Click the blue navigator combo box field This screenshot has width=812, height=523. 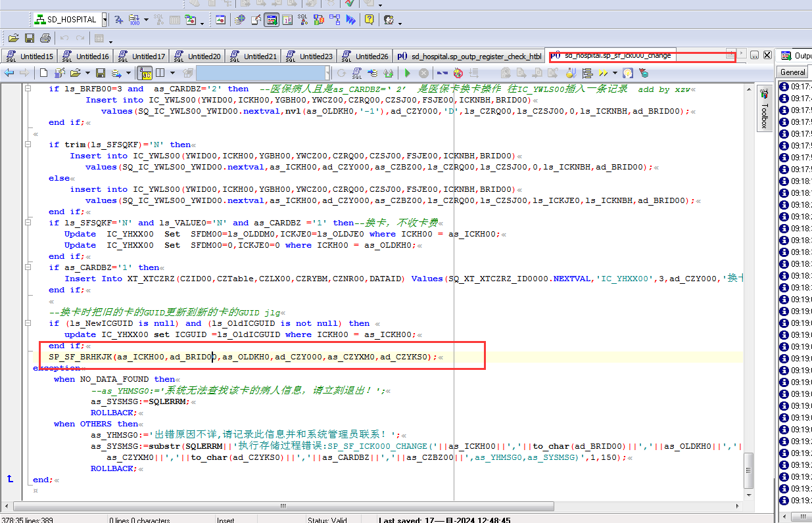coord(260,73)
